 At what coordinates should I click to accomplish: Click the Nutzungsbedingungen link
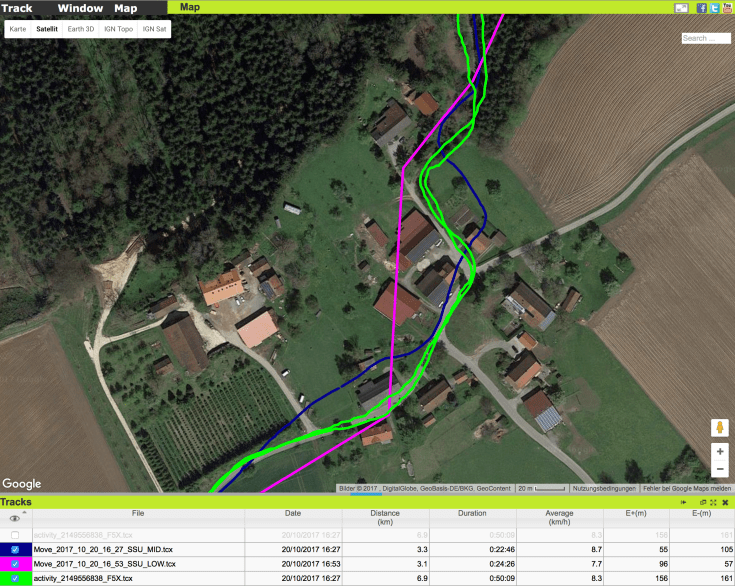tap(597, 487)
